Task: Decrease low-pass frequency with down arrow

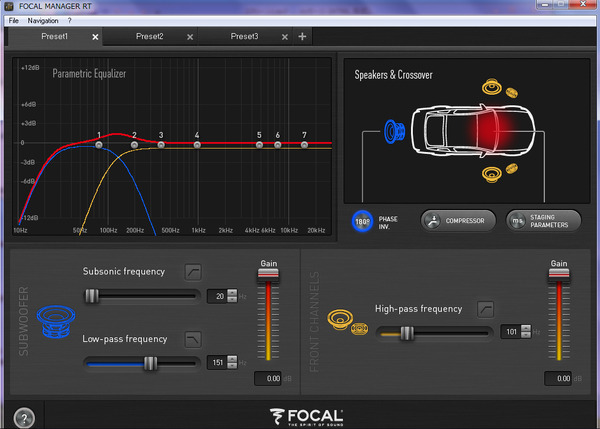Action: point(232,365)
